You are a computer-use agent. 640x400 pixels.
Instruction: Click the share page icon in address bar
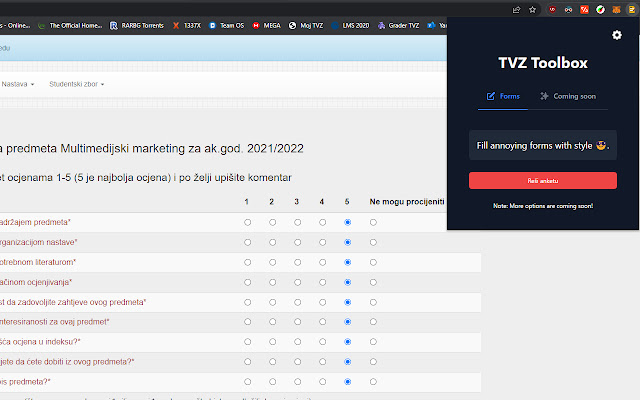click(x=516, y=10)
